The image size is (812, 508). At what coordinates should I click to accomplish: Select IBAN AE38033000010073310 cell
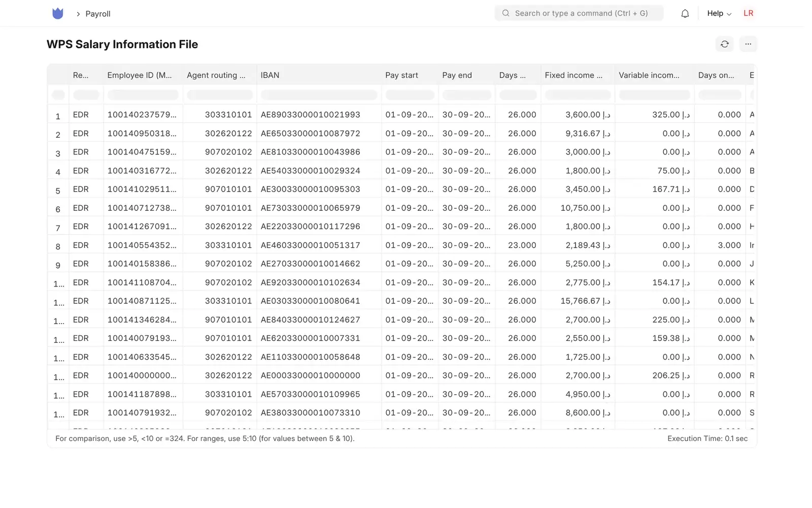click(x=319, y=413)
